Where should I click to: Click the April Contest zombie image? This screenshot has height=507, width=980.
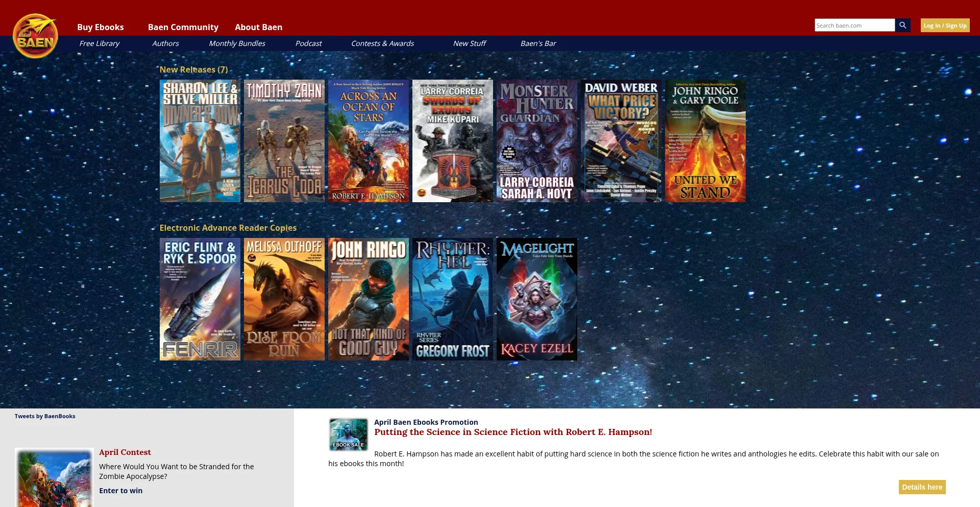pos(54,478)
